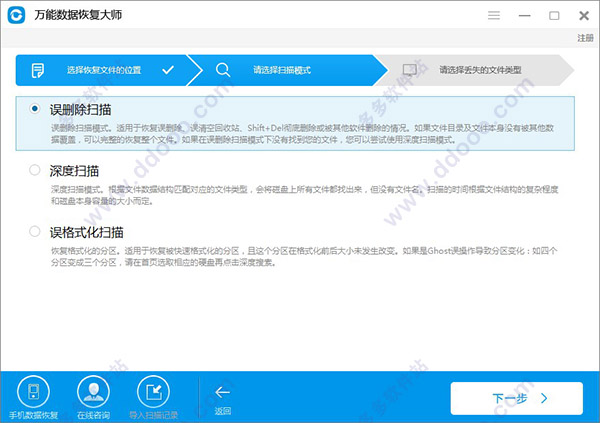Click the 误删除扫描 heading text
The width and height of the screenshot is (600, 423).
(x=80, y=110)
